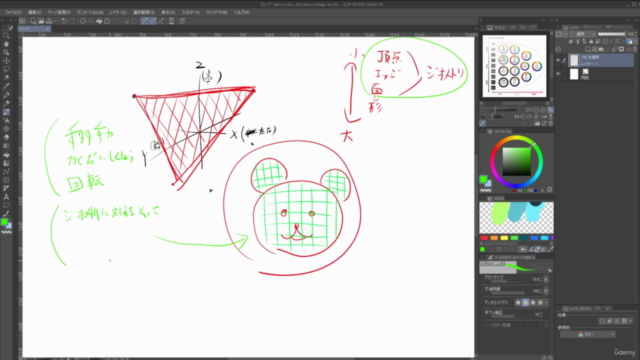Select the Airbrush tool

pos(6,120)
